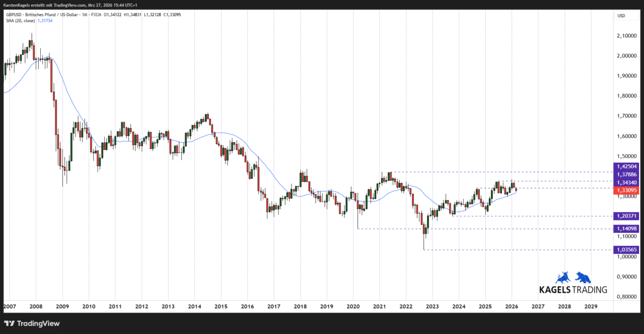Screen dimensions: 644x334
Task: Select the 1,37886 resistance label
Action: [x=626, y=174]
